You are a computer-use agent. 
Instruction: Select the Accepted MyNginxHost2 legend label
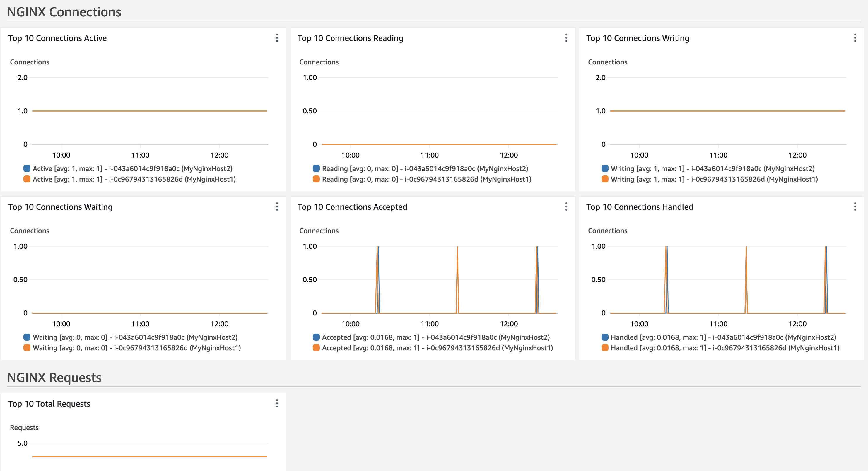coord(436,337)
